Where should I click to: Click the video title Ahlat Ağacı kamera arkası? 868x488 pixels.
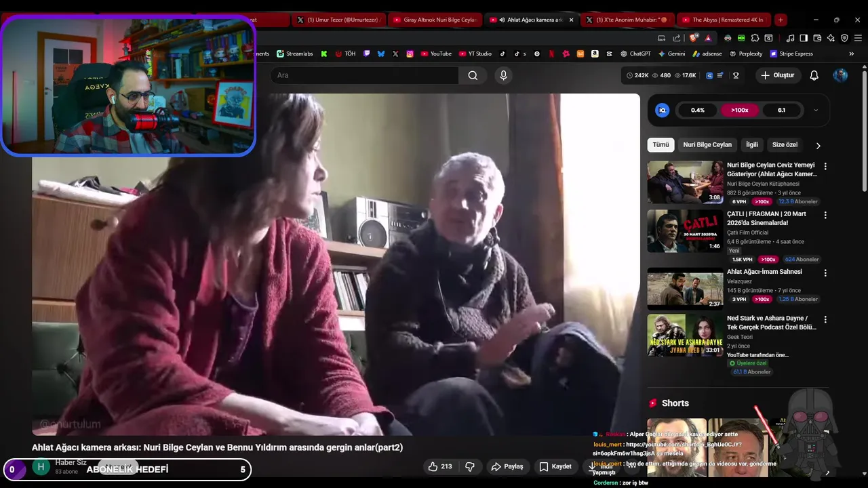217,447
